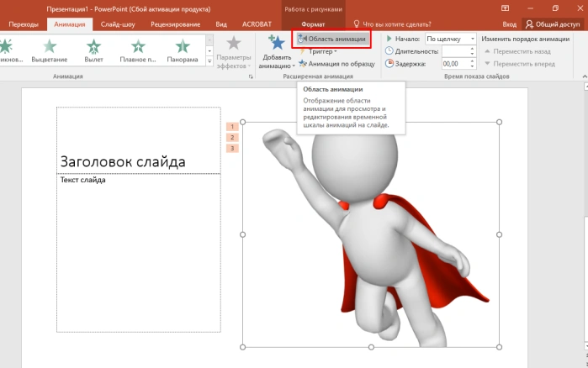Select animation marker 2 beside the picture

point(232,138)
